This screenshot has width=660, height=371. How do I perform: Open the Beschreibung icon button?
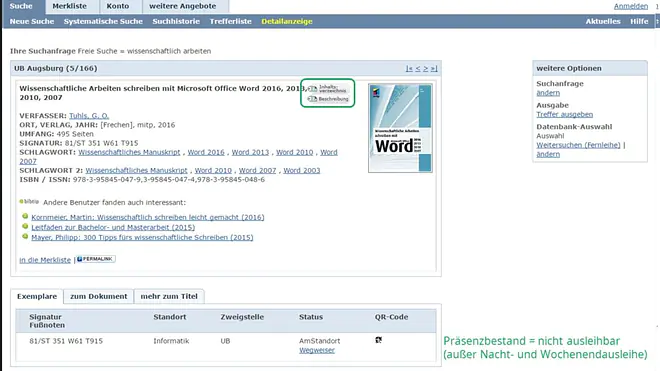coord(328,99)
